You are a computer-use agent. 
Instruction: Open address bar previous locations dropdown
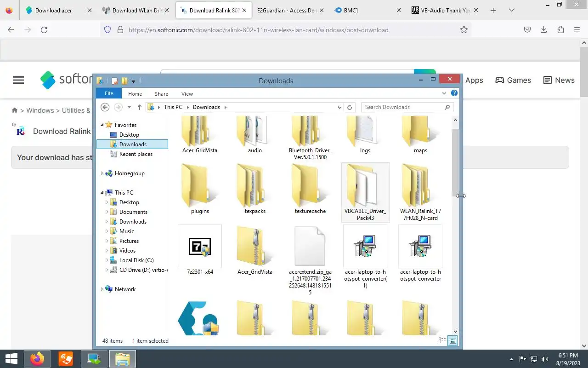point(339,107)
